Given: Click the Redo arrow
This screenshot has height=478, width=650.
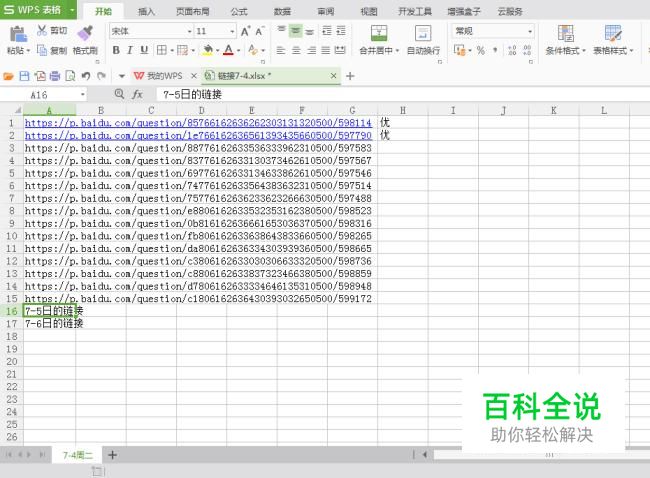Looking at the screenshot, I should pyautogui.click(x=101, y=76).
